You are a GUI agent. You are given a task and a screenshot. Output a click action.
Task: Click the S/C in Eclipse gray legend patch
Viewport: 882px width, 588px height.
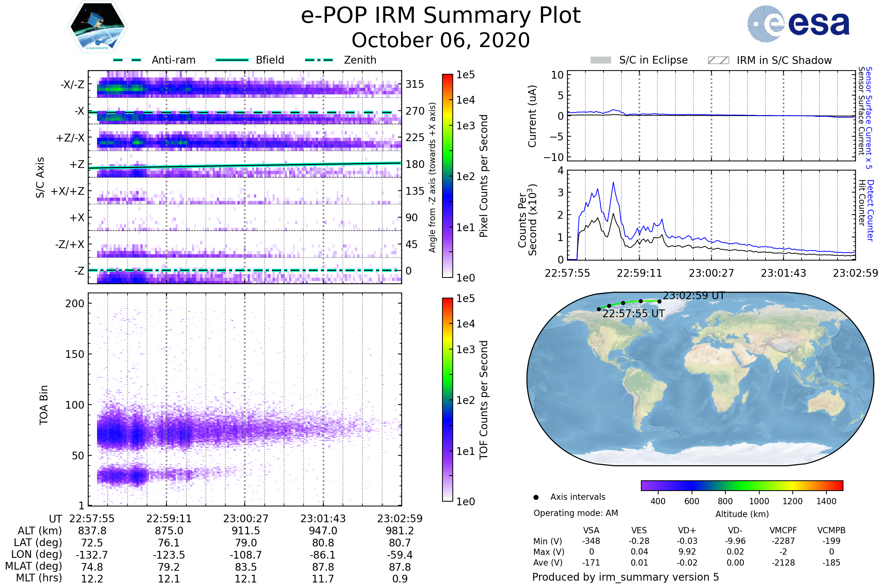pos(601,60)
